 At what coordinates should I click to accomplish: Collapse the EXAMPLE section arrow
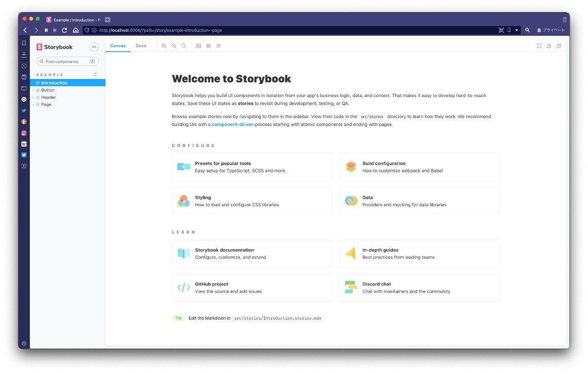[34, 75]
